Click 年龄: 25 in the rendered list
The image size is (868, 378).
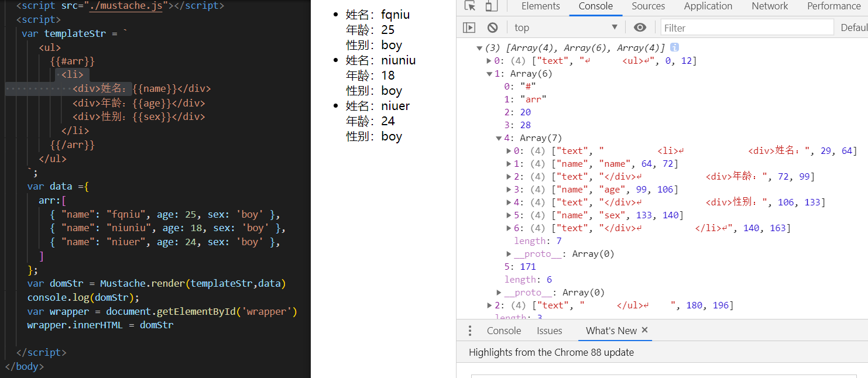click(x=370, y=30)
